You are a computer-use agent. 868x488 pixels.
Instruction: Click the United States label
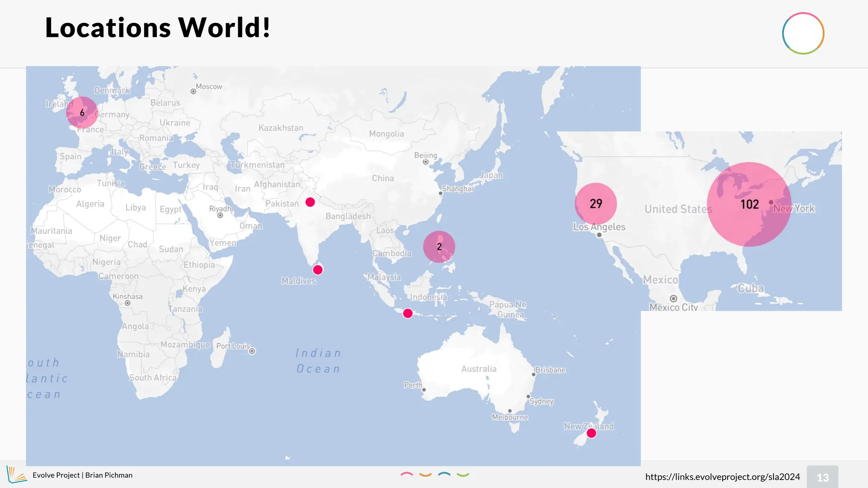click(x=679, y=209)
